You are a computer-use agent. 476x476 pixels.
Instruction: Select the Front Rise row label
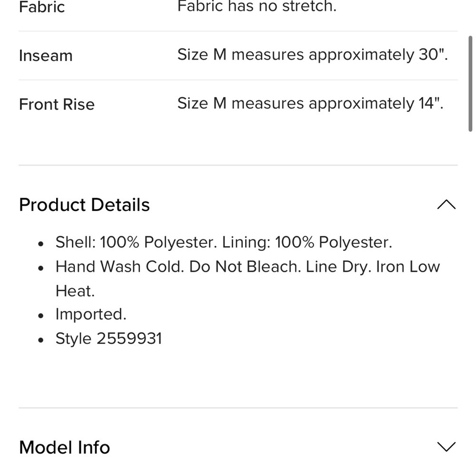tap(57, 104)
